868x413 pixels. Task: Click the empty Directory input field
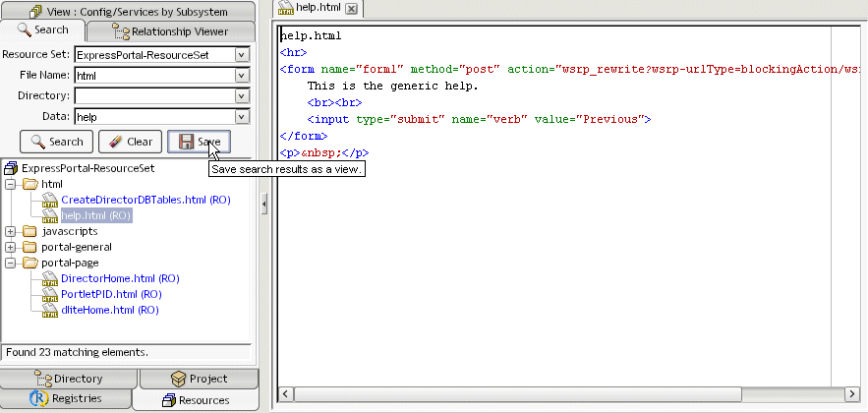click(154, 95)
